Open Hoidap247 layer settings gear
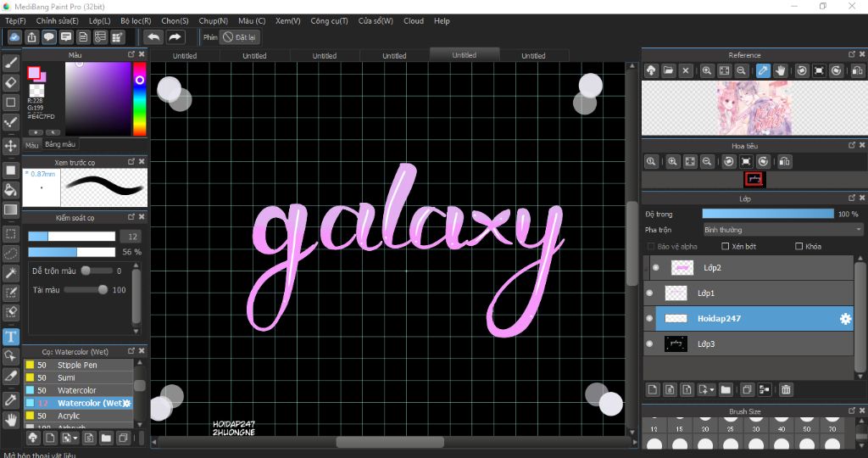Screen dimensions: 868x458 (845, 318)
